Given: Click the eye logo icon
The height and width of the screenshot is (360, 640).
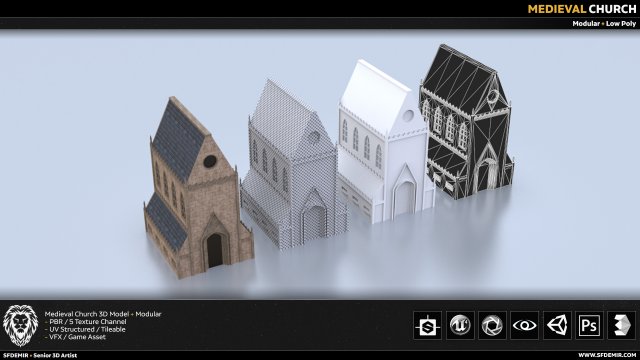Looking at the screenshot, I should coord(524,325).
